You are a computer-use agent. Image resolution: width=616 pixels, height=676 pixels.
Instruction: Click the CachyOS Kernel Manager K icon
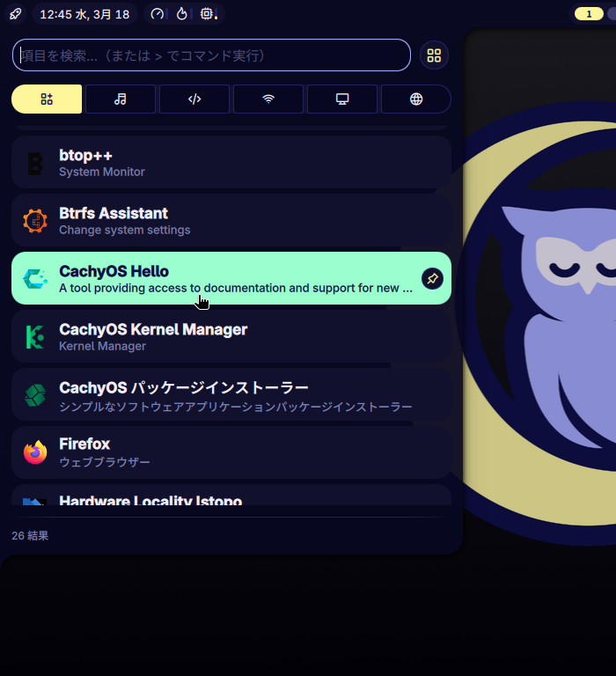(x=35, y=337)
